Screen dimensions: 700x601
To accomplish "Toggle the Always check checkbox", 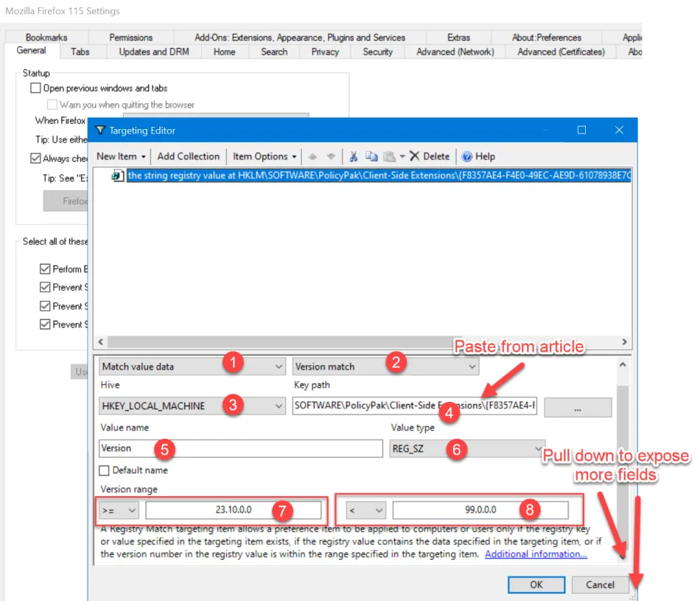I will coord(35,158).
